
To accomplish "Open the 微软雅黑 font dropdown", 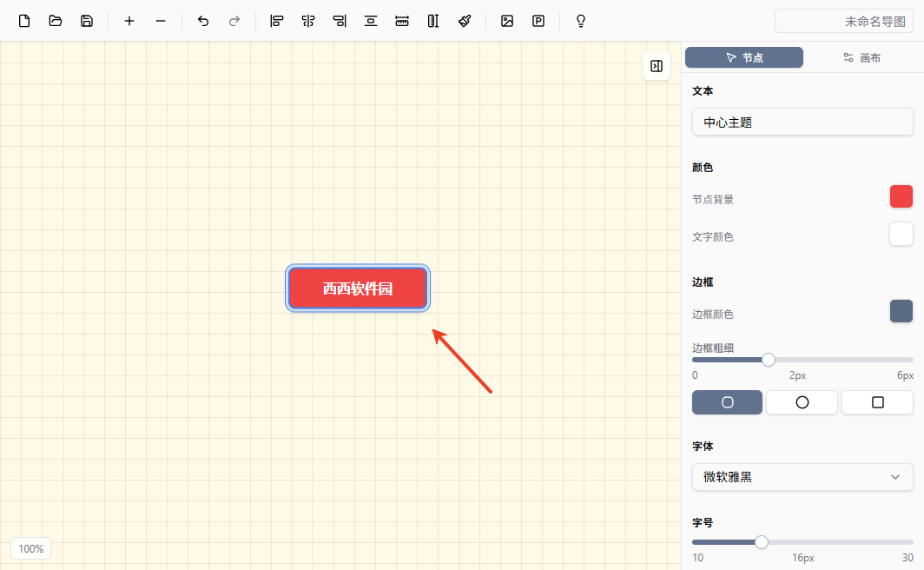I will [802, 477].
